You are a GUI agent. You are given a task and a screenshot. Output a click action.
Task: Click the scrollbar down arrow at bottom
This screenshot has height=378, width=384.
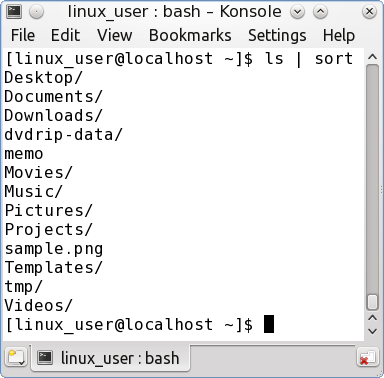click(x=372, y=332)
